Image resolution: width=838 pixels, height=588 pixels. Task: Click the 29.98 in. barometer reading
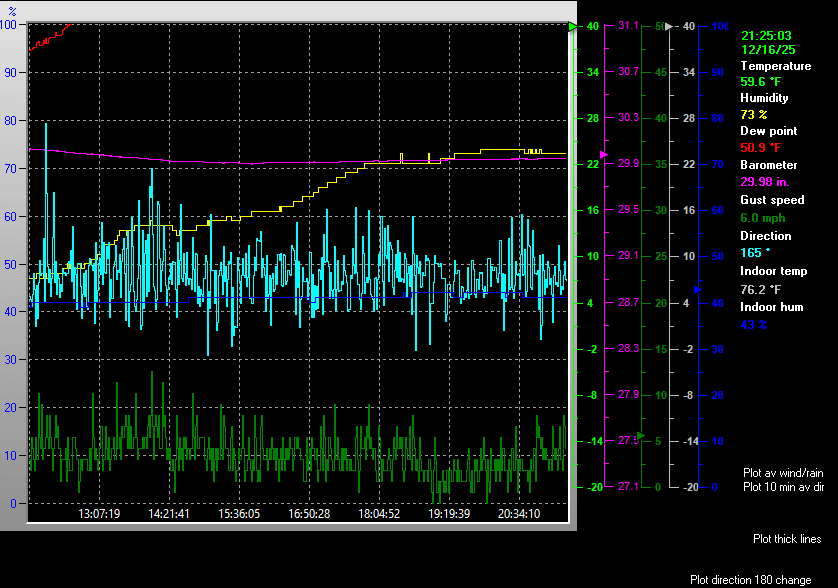(x=764, y=181)
